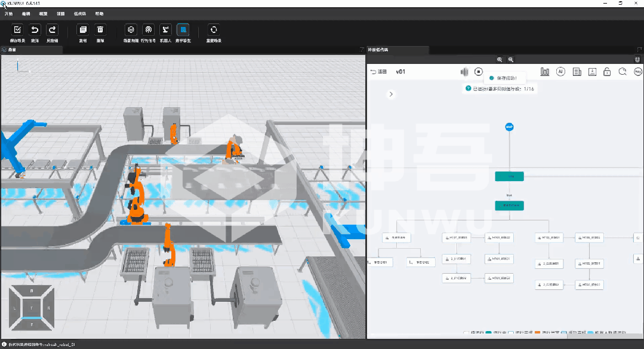Click the F face of the view cube

click(x=32, y=324)
